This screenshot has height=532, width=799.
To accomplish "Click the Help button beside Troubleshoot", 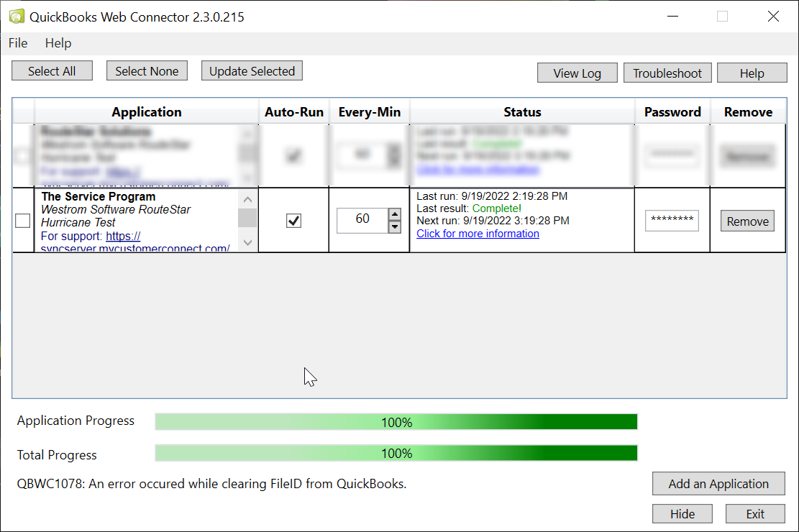I will [x=752, y=73].
